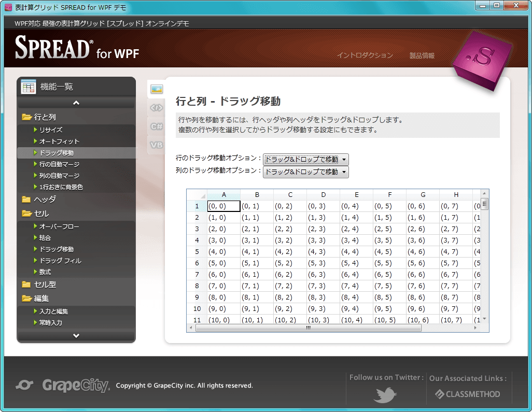Screen dimensions: 532x412
Task: Open the リサイズ sample
Action: 50,130
